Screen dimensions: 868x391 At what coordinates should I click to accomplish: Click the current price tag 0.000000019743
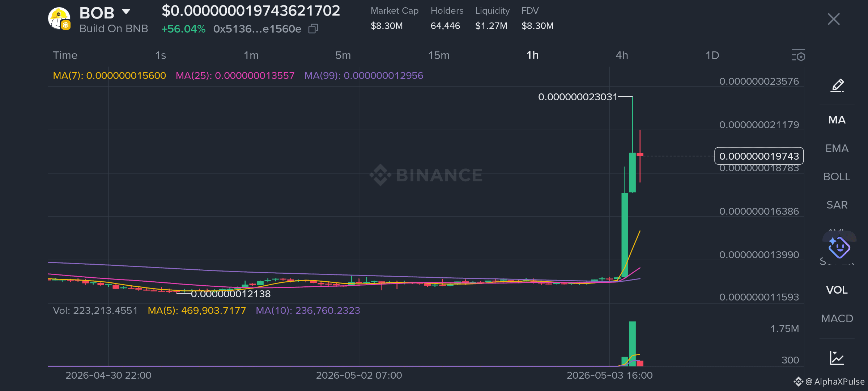pos(759,156)
